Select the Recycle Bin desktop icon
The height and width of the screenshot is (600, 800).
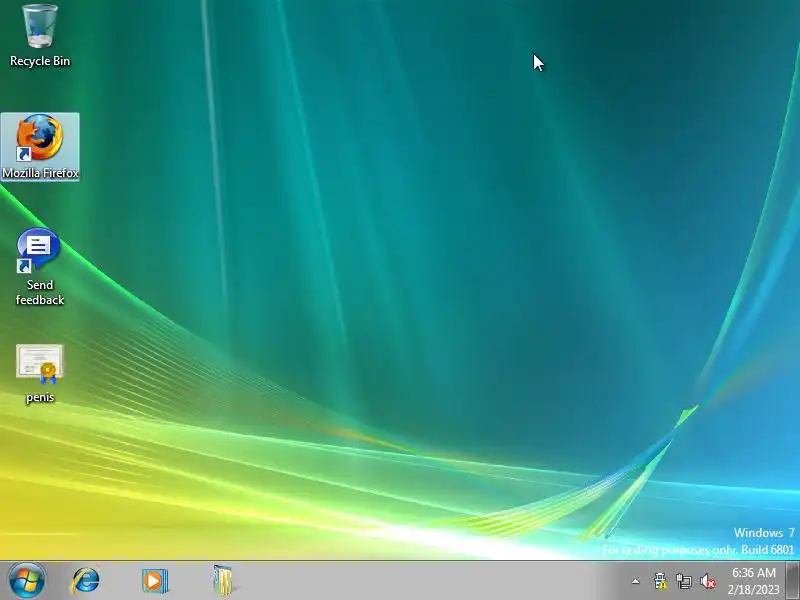(x=40, y=27)
